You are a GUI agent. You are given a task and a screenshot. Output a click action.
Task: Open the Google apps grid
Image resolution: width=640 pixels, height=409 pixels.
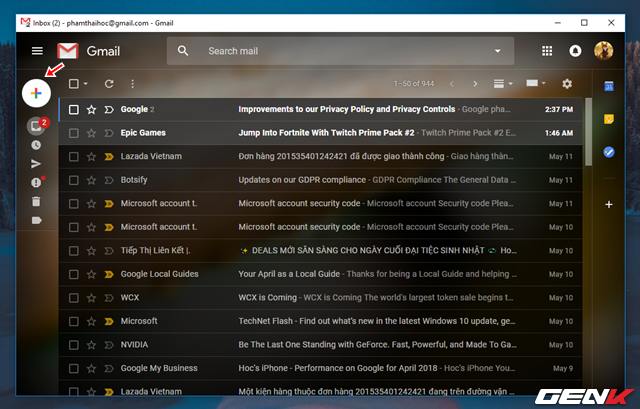pos(547,51)
